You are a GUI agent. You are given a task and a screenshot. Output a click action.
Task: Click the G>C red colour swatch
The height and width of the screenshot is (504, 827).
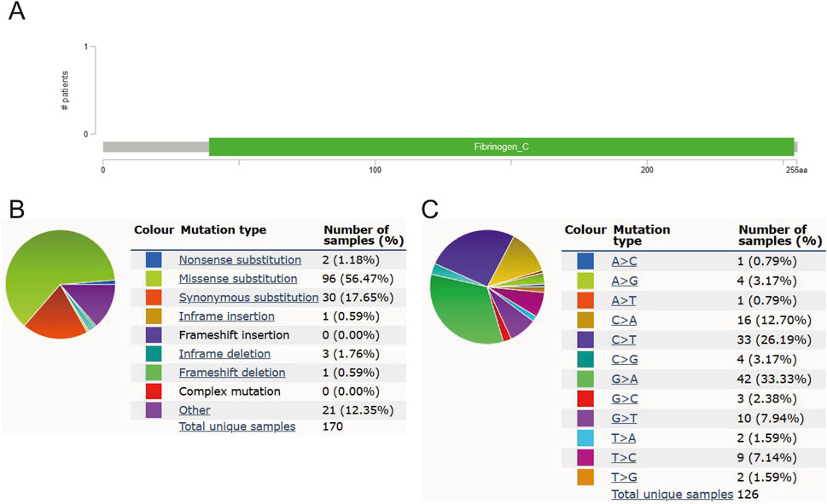585,398
